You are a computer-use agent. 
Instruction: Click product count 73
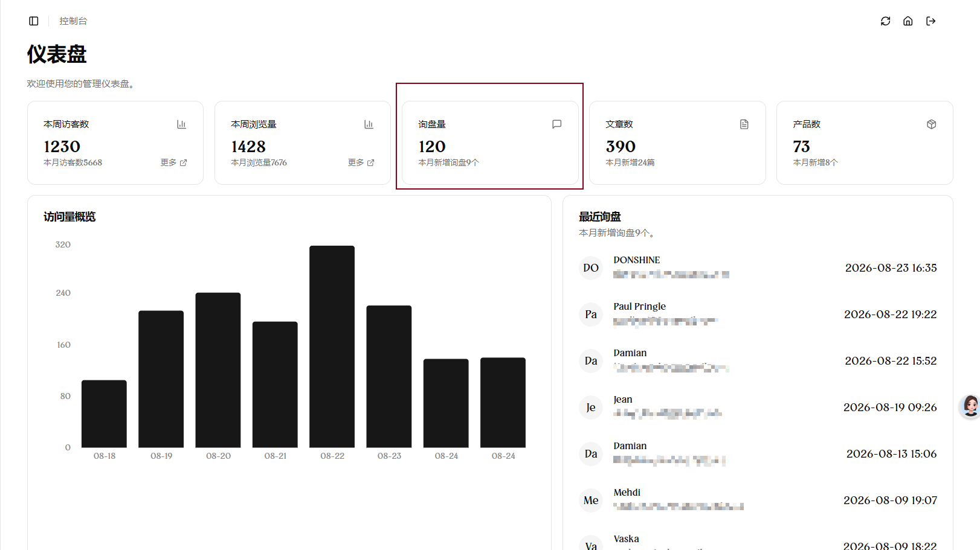coord(801,147)
